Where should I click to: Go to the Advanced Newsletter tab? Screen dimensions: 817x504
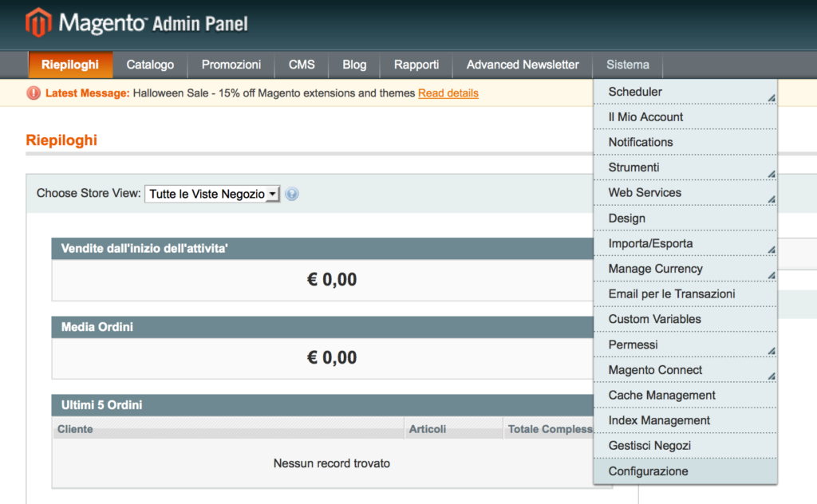point(523,65)
